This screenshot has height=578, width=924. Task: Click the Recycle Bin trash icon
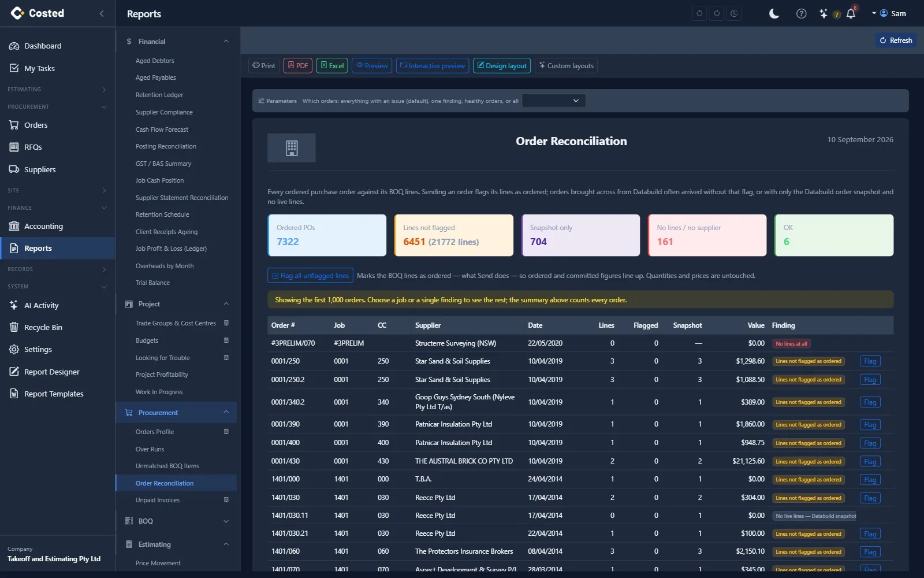coord(14,327)
